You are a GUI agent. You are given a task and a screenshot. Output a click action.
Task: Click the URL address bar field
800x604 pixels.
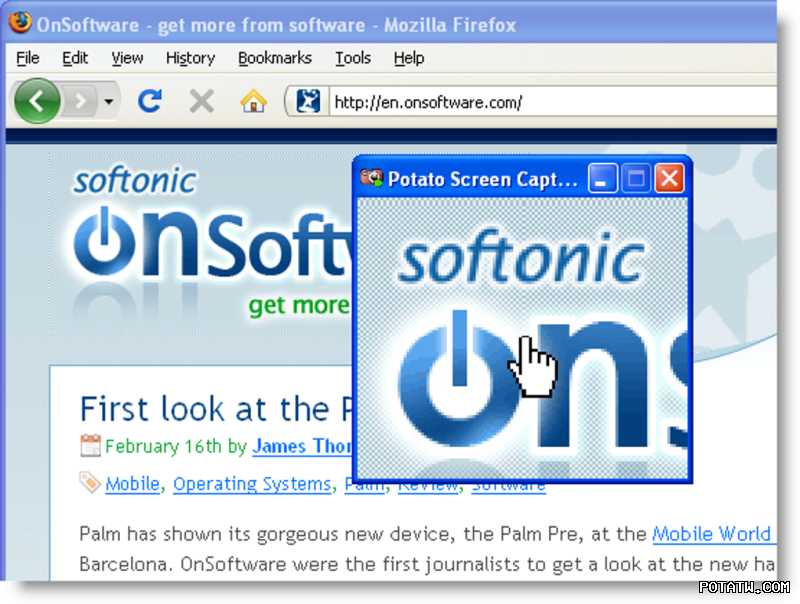pos(550,102)
